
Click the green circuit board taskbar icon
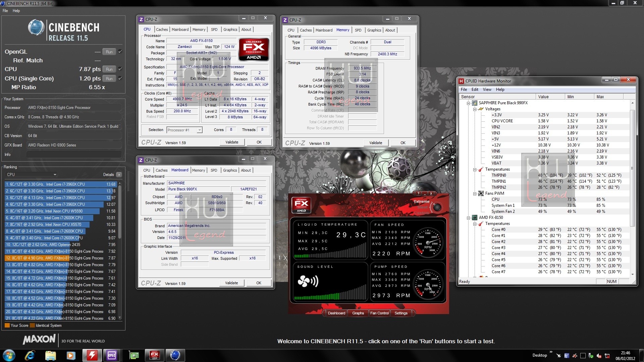pos(134,355)
